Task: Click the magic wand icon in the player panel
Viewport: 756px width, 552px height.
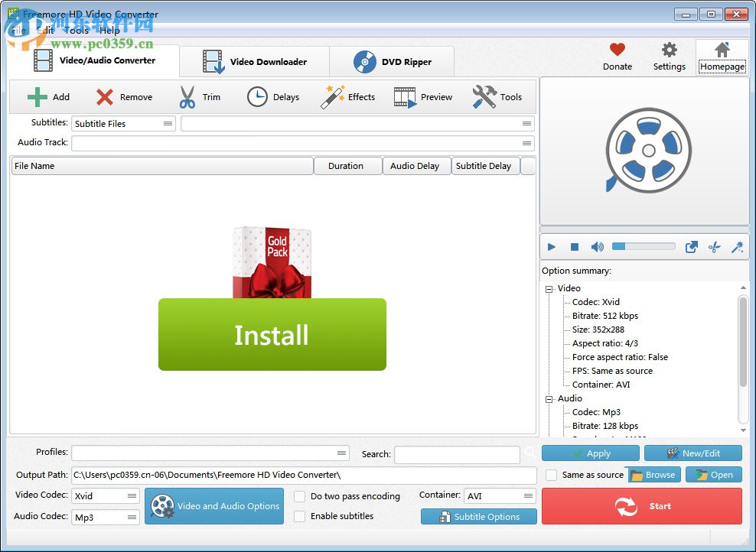Action: (x=737, y=246)
